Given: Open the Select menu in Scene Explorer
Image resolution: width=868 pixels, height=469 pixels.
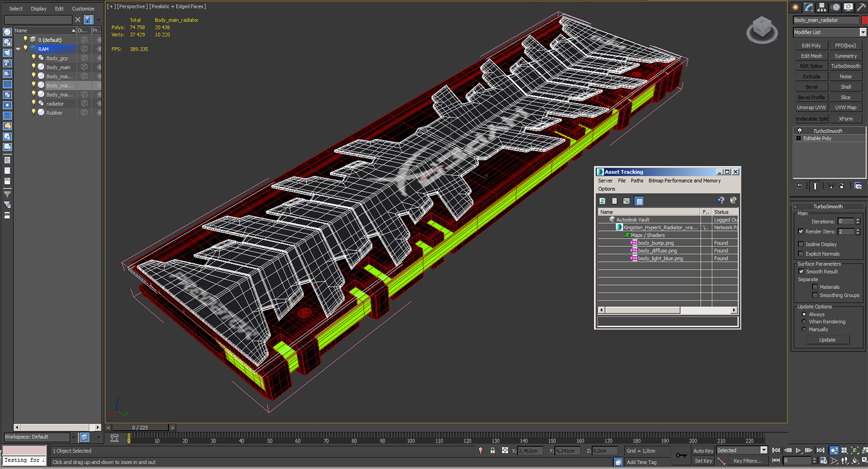Looking at the screenshot, I should pyautogui.click(x=16, y=9).
